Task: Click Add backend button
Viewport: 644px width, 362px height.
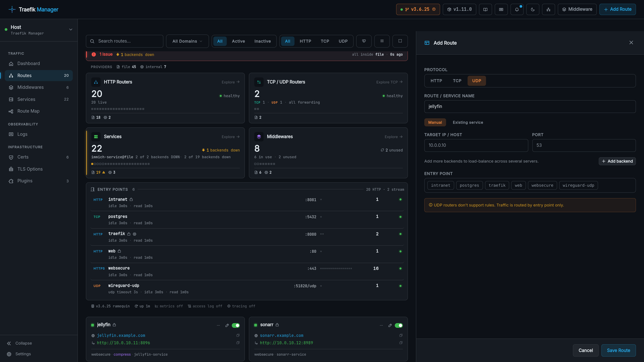Action: pyautogui.click(x=617, y=161)
